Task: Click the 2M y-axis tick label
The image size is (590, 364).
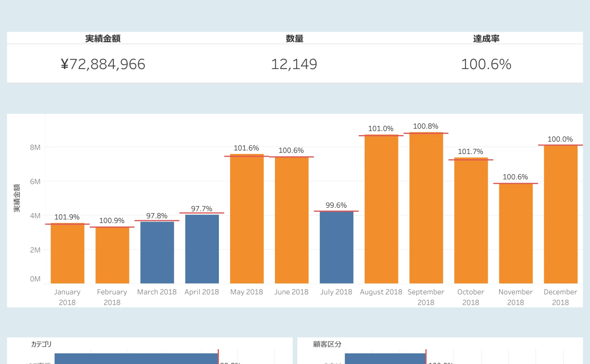Action: tap(35, 250)
